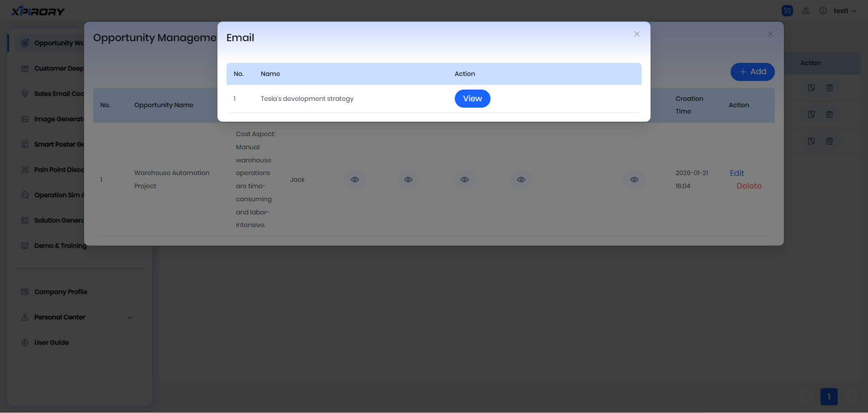
Task: Close the Email dialog
Action: click(637, 34)
